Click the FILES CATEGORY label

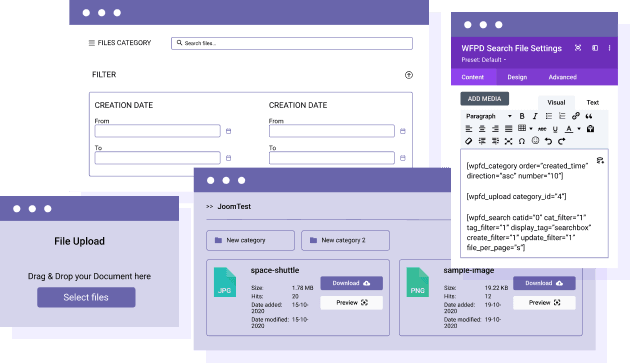pyautogui.click(x=124, y=43)
